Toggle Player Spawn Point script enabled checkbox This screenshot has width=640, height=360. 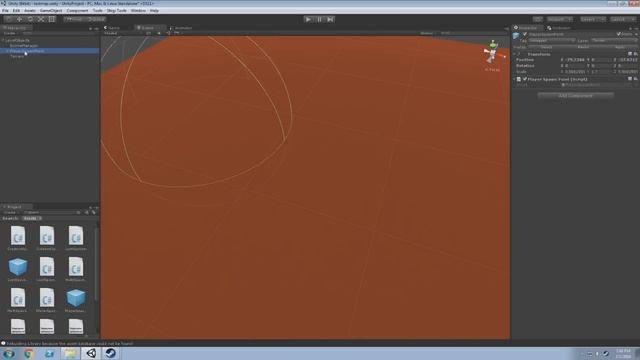tap(525, 79)
